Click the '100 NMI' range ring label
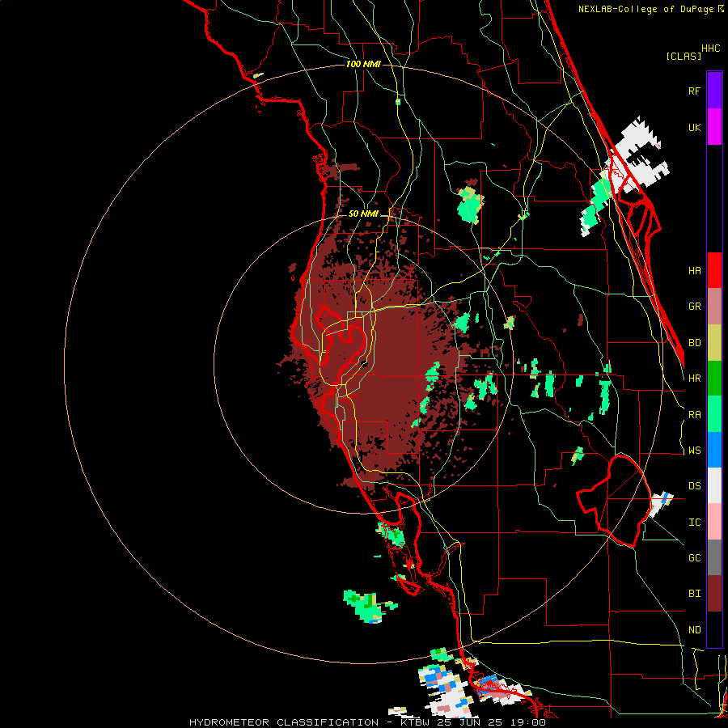728x728 pixels. tap(363, 64)
